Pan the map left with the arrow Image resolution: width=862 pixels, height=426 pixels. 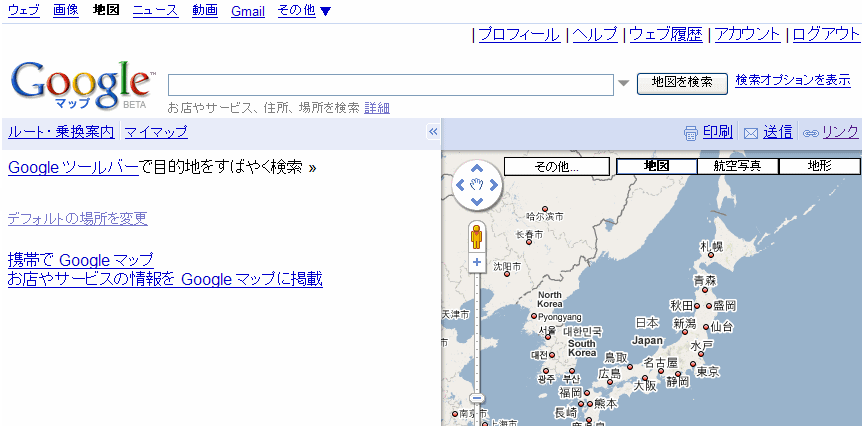pos(460,185)
